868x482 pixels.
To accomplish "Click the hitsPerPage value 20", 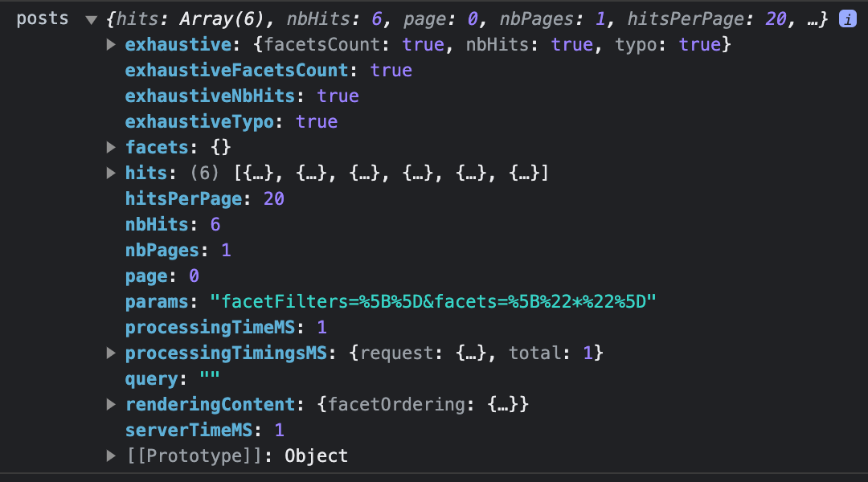I will tap(273, 198).
